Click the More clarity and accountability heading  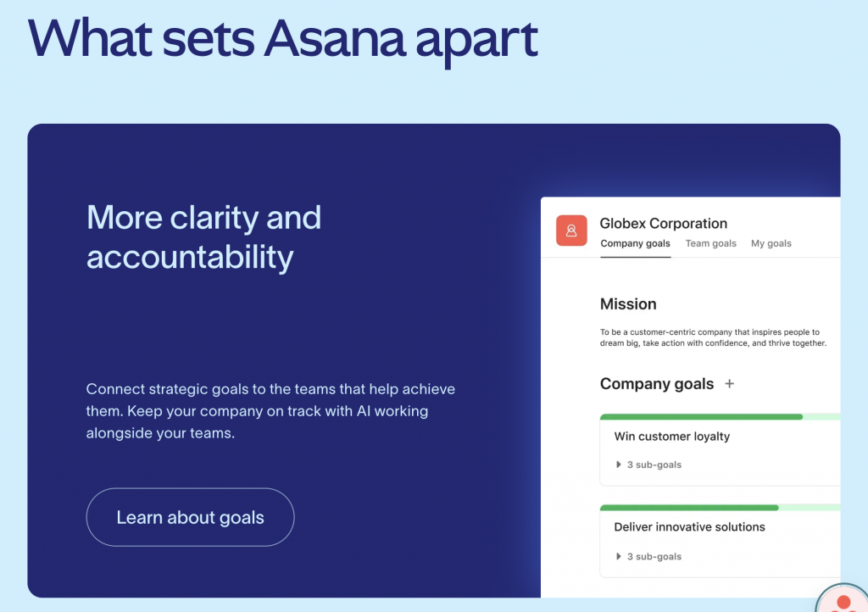203,236
